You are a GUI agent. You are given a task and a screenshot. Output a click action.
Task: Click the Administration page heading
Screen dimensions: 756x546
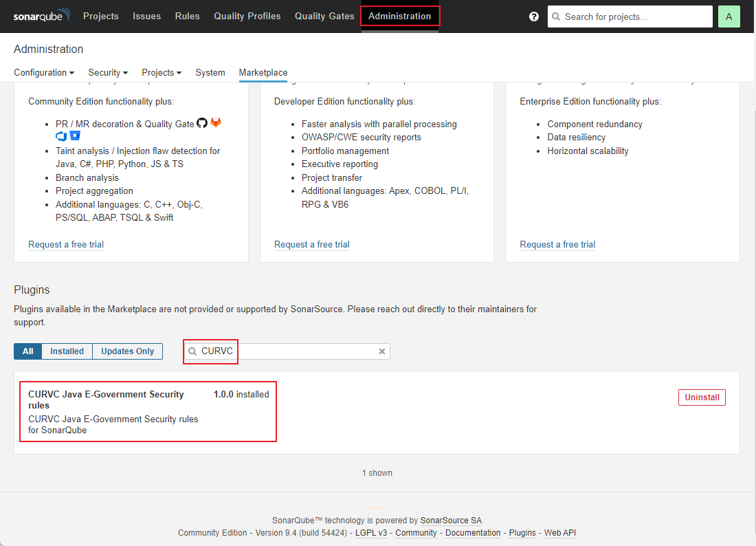click(x=48, y=50)
